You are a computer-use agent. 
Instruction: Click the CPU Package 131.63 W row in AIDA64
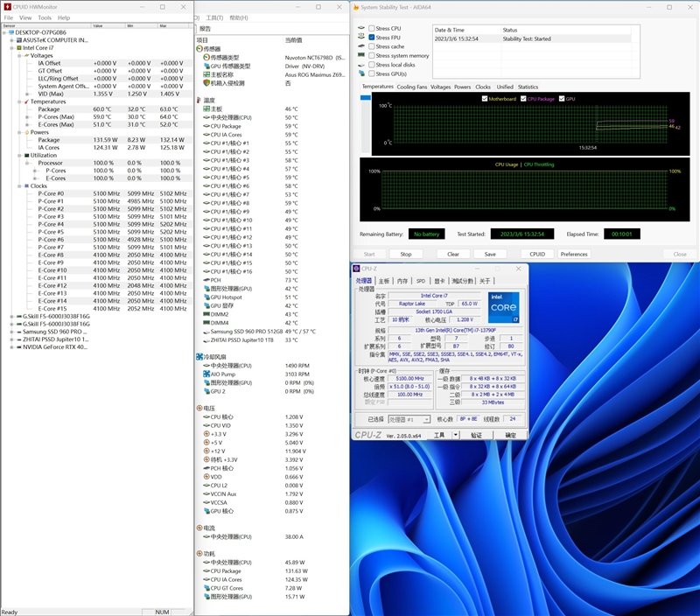pos(255,570)
